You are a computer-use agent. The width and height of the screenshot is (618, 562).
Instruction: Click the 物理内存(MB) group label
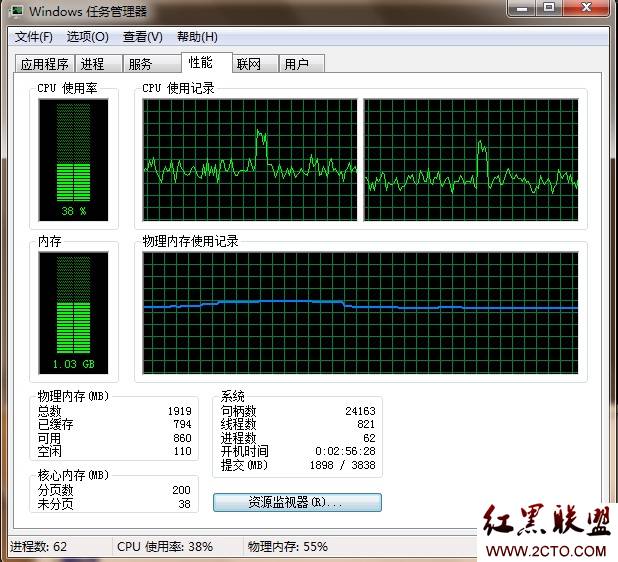point(73,396)
